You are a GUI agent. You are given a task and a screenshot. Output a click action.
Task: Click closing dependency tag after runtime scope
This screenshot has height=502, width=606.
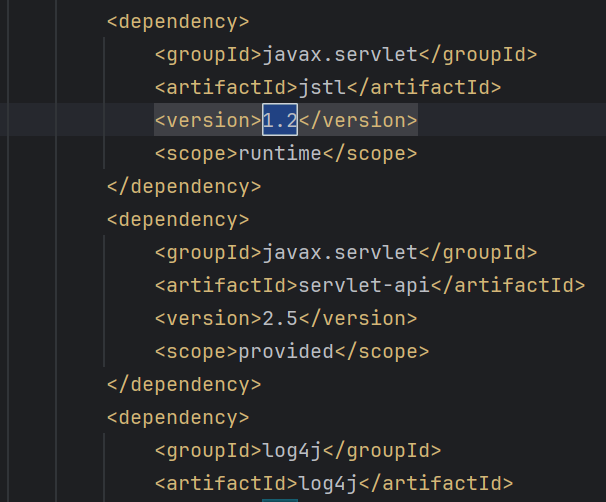[183, 187]
